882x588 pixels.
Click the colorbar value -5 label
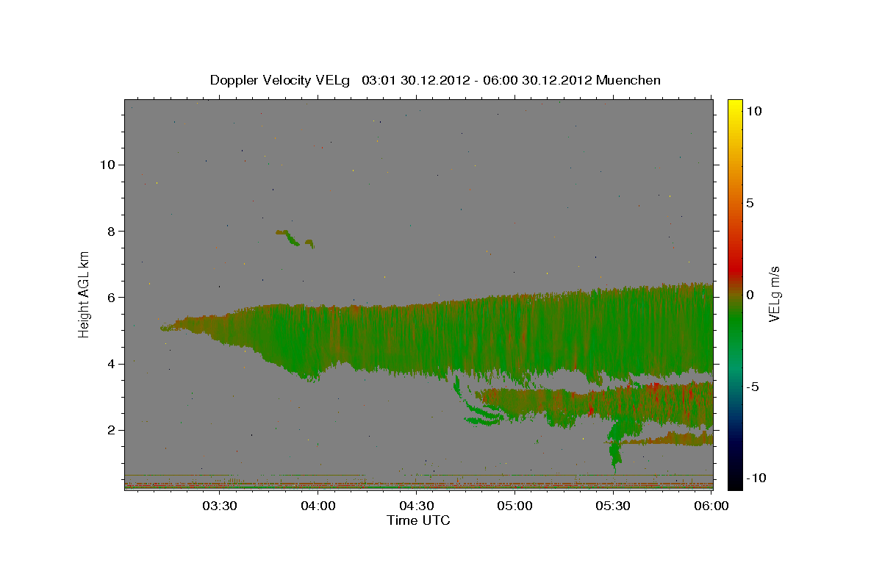753,387
